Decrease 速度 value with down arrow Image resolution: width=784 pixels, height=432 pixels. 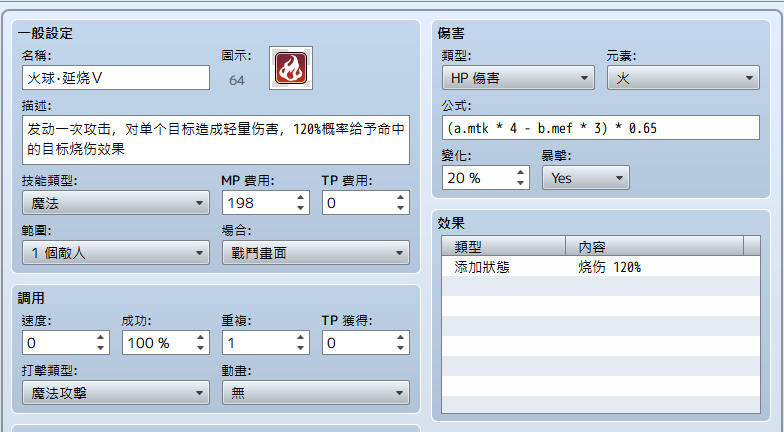tap(100, 348)
